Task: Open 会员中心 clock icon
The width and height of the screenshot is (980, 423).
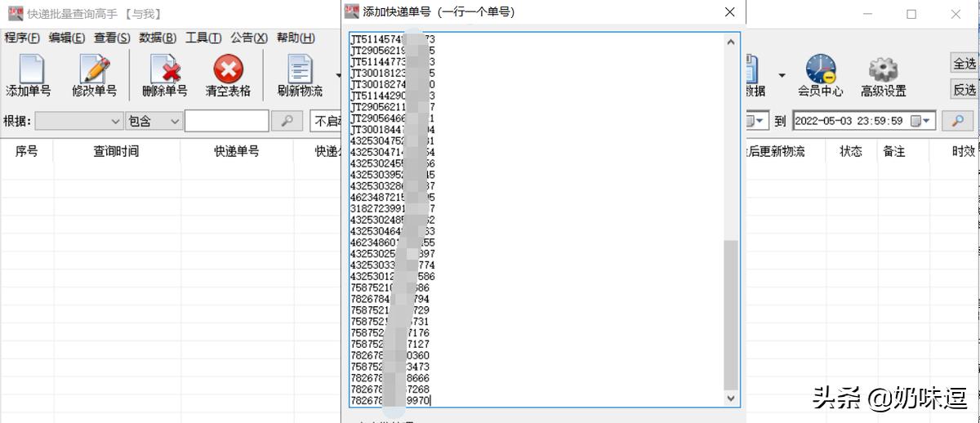Action: [x=820, y=69]
